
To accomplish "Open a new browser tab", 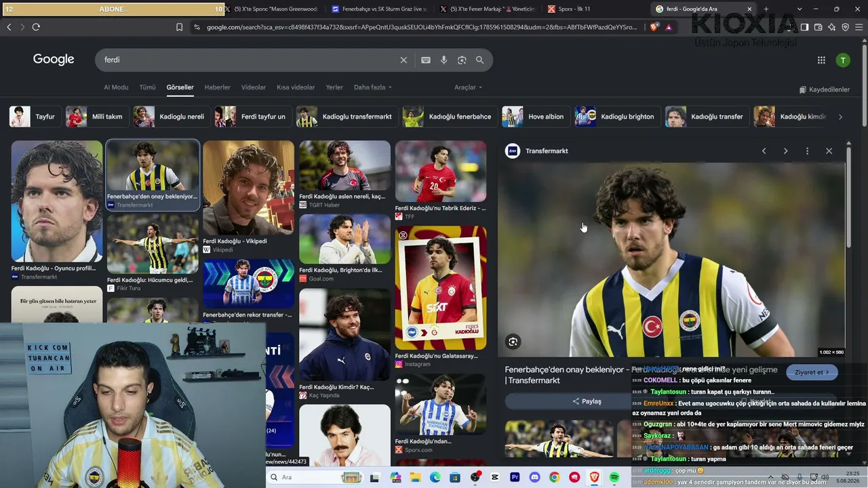I will (x=766, y=9).
